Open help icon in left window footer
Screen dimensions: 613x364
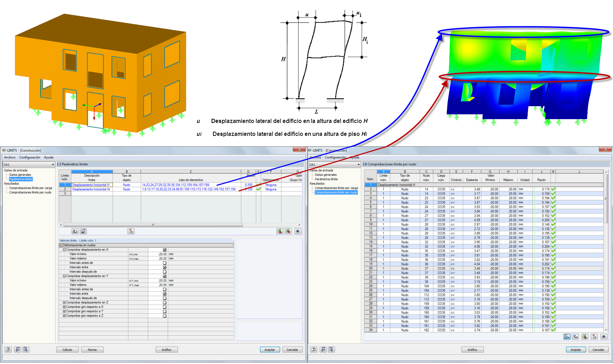click(x=8, y=349)
